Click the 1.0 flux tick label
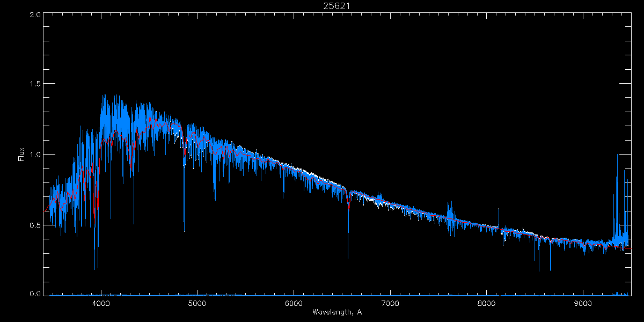 tap(35, 155)
